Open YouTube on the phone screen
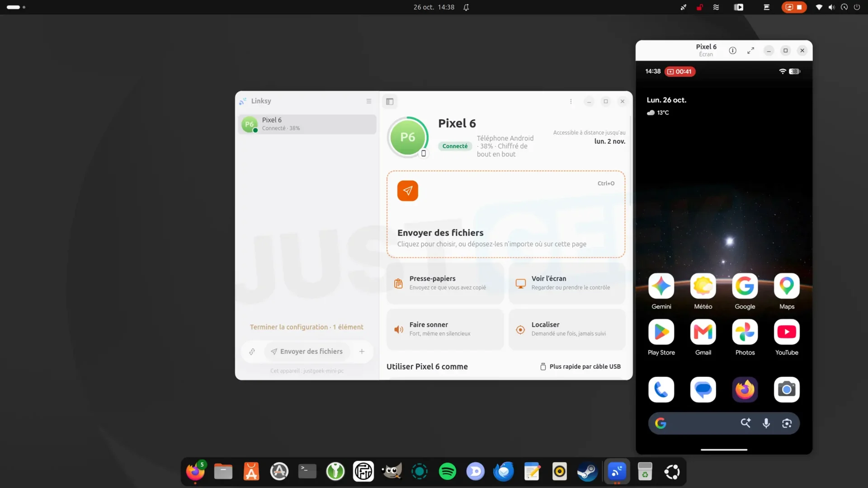The height and width of the screenshot is (488, 868). (787, 338)
